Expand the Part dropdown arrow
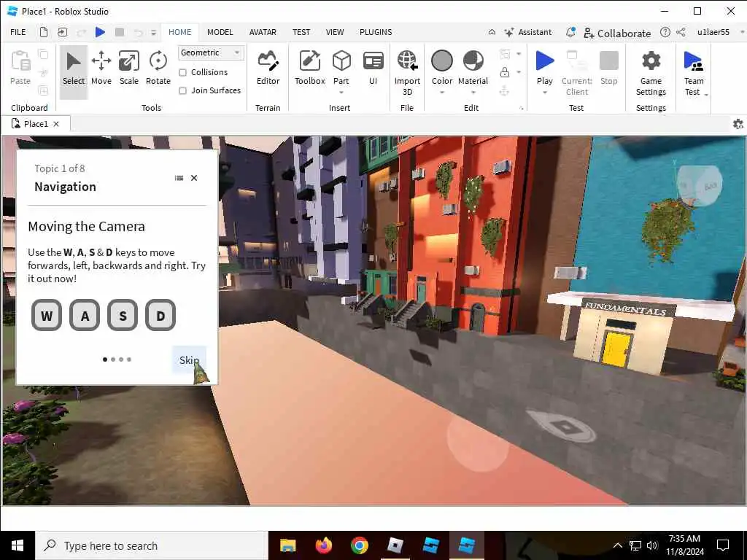This screenshot has height=560, width=747. point(341,93)
